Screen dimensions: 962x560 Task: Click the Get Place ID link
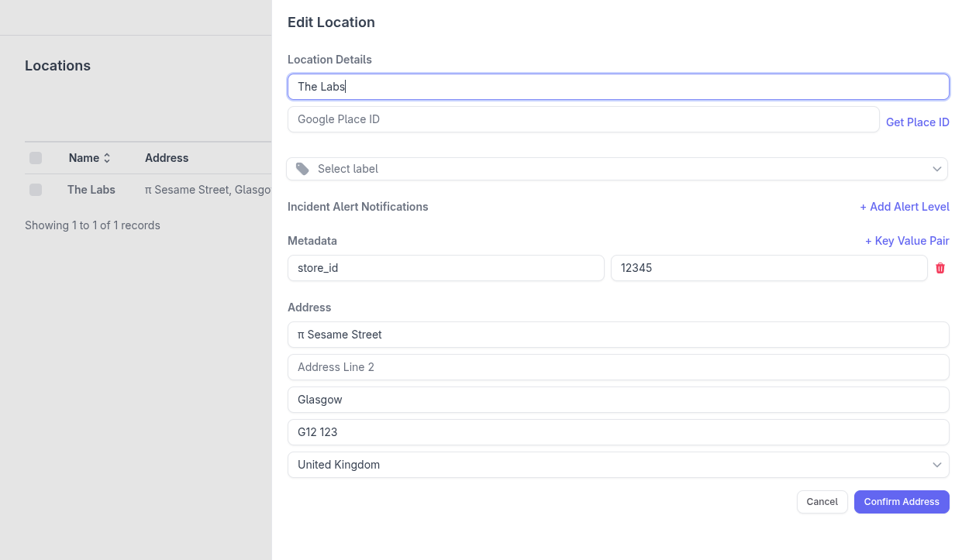click(917, 122)
